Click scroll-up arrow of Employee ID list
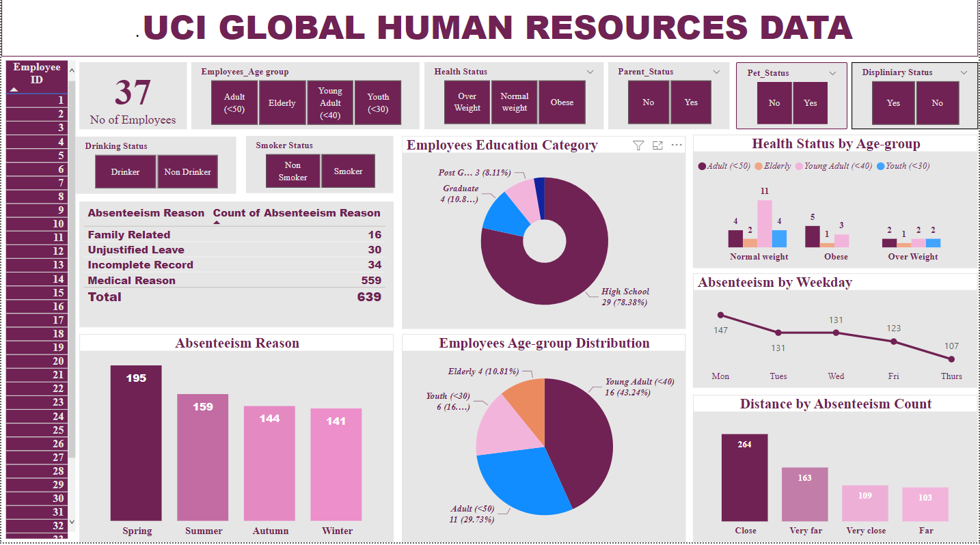The height and width of the screenshot is (545, 980). tap(72, 68)
